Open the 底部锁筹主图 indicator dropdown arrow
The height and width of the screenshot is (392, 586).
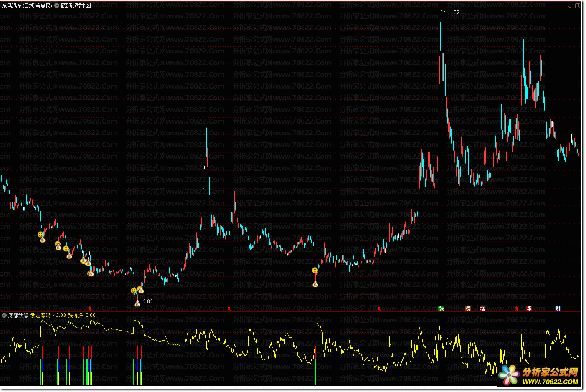point(57,5)
